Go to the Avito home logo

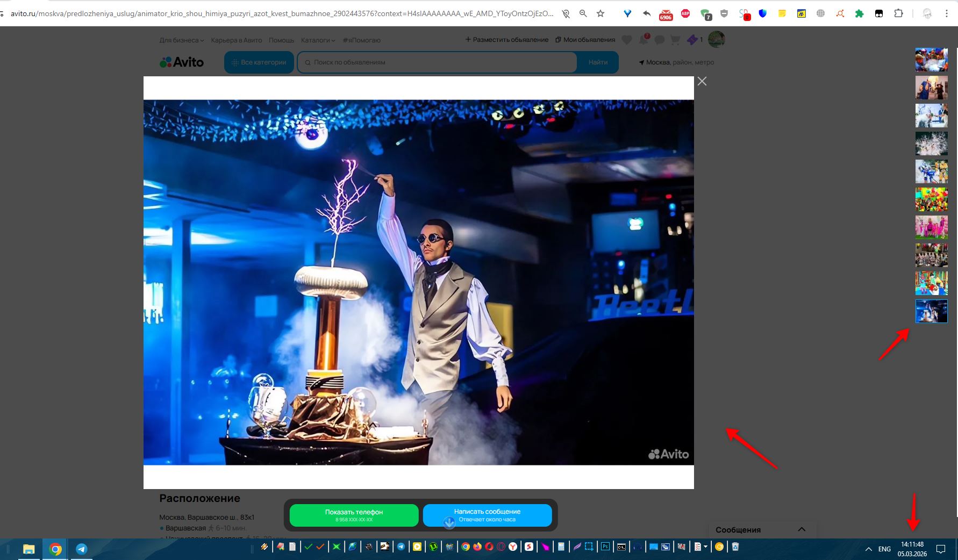coord(182,62)
